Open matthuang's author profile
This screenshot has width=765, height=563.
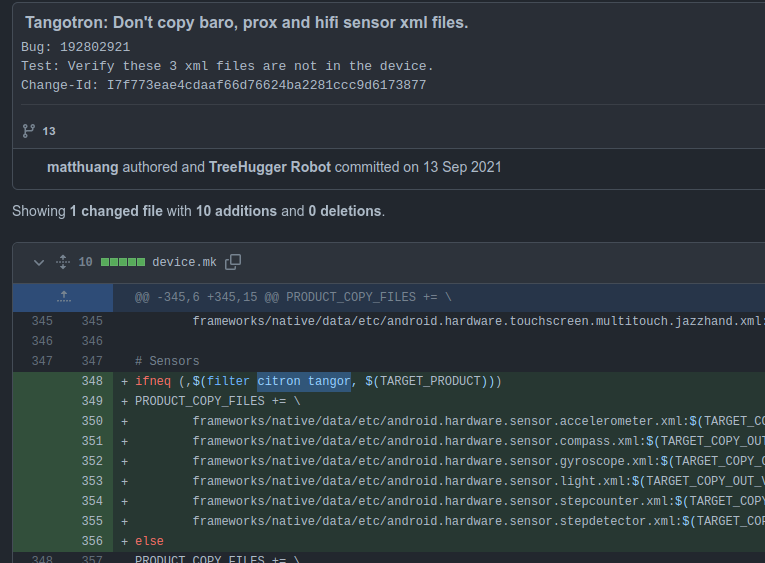[83, 167]
